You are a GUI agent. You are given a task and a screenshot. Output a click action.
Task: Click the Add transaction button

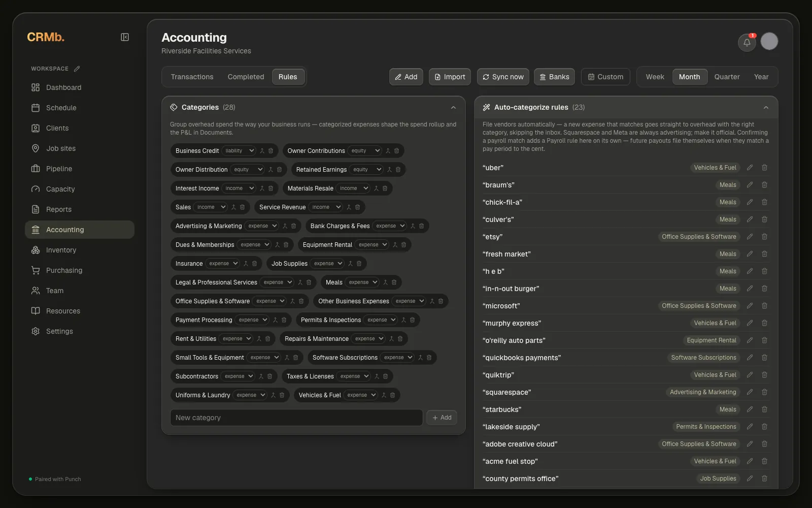pos(406,77)
